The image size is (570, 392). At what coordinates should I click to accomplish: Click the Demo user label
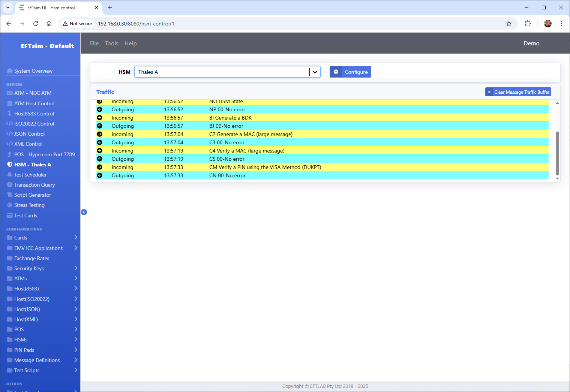(x=531, y=43)
